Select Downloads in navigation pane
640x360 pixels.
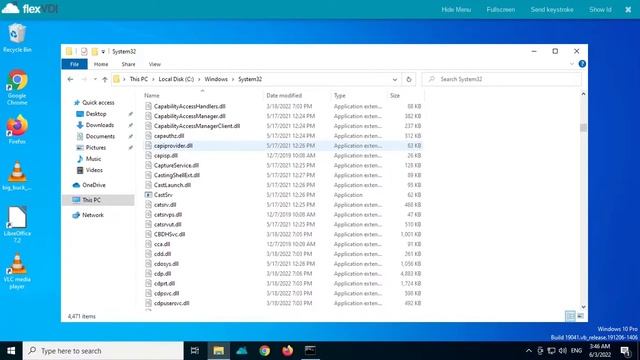pos(100,125)
